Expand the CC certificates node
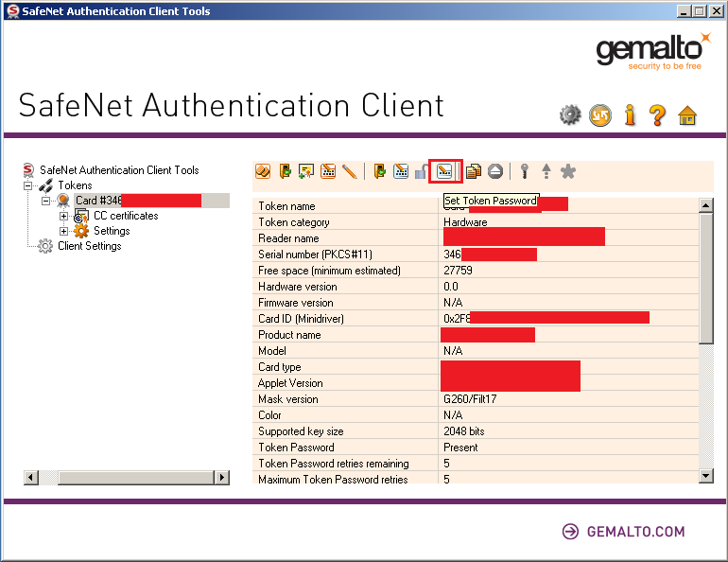 64,216
